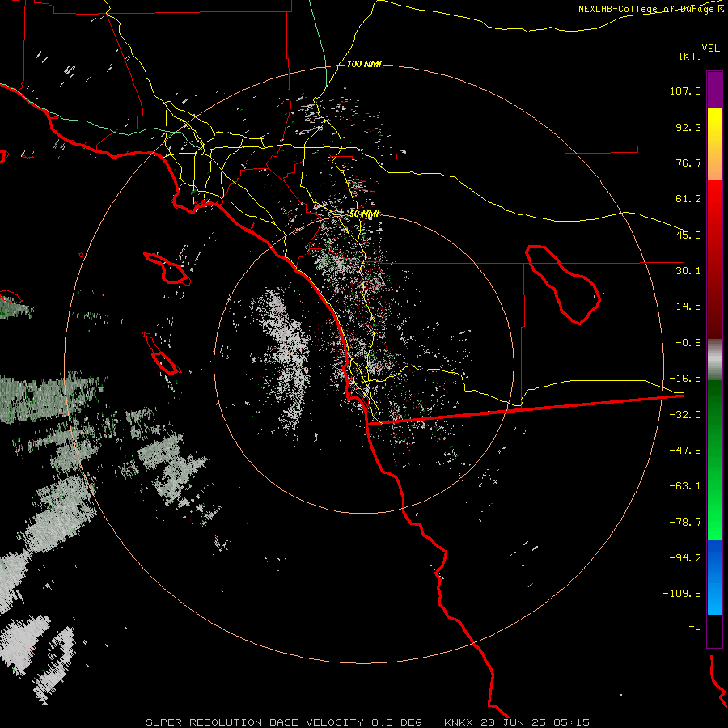Click the 45.6 velocity scale value
Screen dimensions: 728x728
pyautogui.click(x=688, y=235)
